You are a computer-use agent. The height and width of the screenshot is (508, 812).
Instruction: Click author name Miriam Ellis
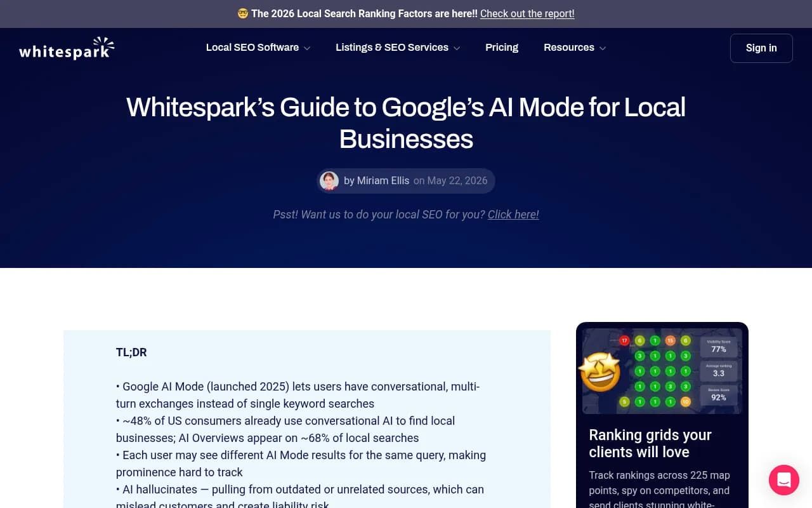point(383,181)
